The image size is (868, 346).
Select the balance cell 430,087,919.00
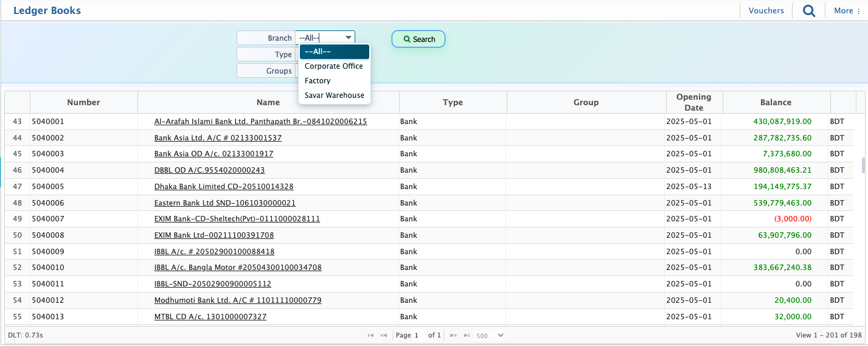tap(776, 122)
